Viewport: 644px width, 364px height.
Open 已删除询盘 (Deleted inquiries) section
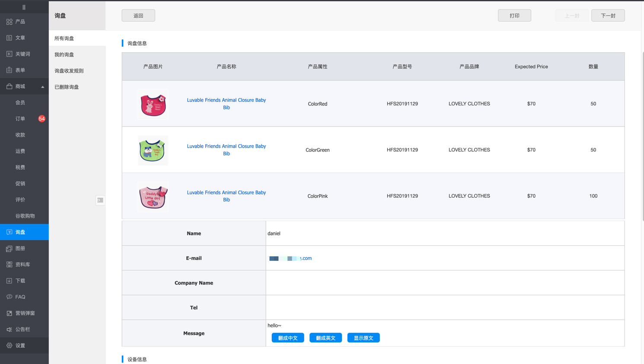(67, 87)
